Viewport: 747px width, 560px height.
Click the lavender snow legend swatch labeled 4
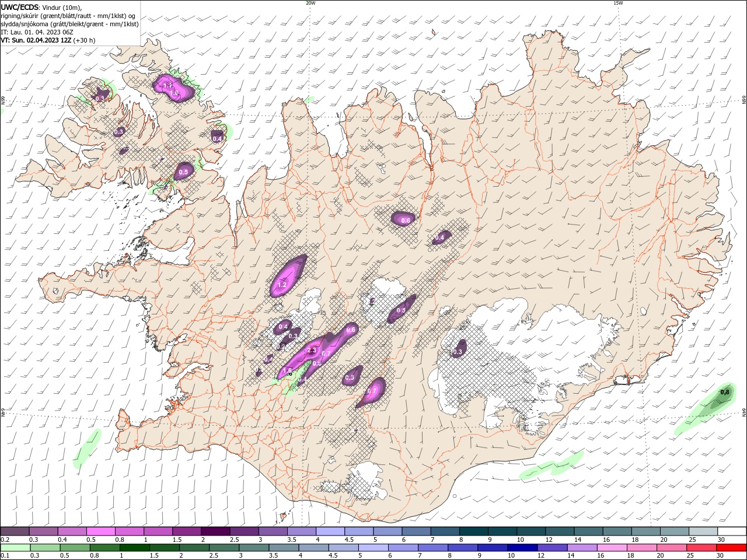(330, 531)
